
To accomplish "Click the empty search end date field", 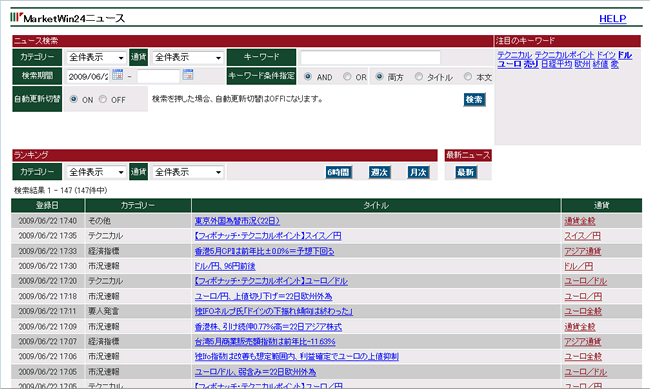I will tap(158, 76).
